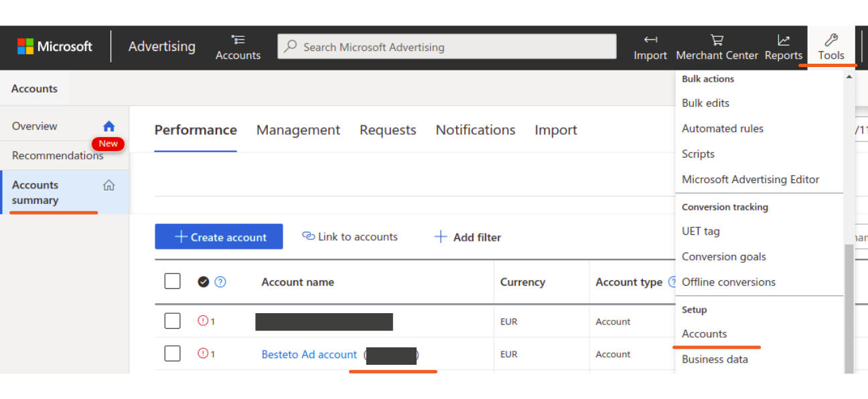The image size is (868, 399).
Task: Click the Search Microsoft Advertising field
Action: [447, 47]
